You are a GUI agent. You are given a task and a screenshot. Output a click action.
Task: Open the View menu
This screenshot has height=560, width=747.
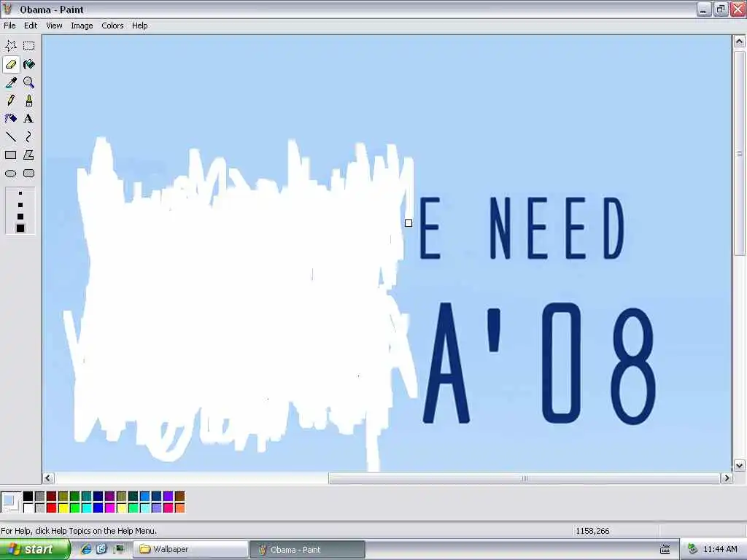click(x=54, y=26)
